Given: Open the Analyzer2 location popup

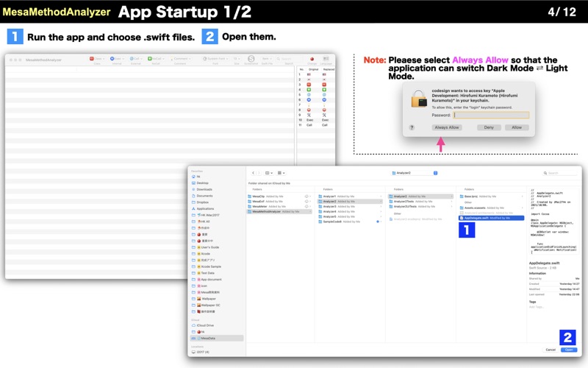Looking at the screenshot, I should point(415,173).
